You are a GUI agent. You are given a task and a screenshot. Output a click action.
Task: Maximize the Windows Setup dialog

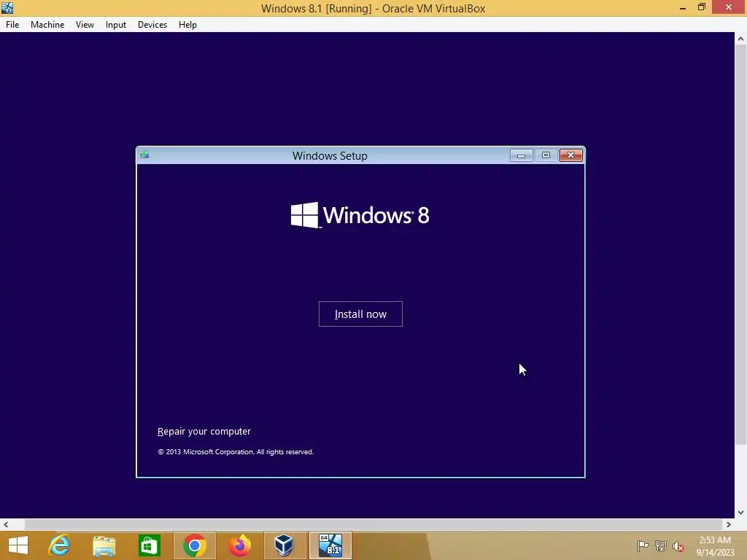click(546, 155)
